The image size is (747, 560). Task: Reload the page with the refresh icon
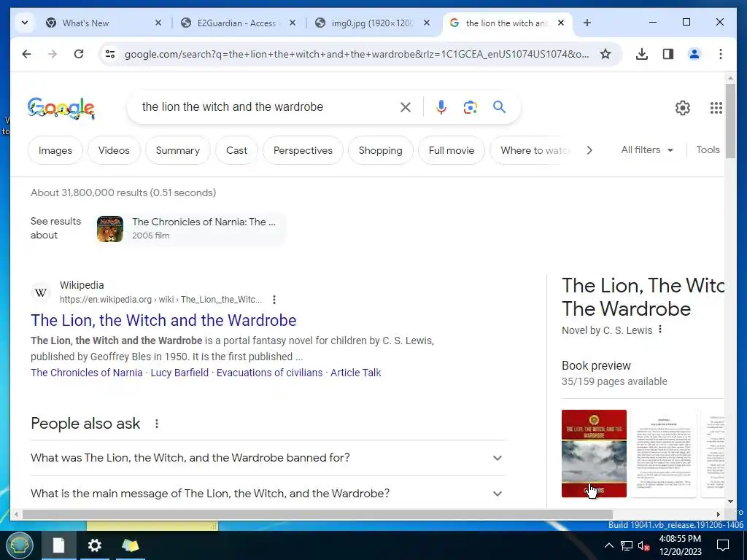(79, 54)
